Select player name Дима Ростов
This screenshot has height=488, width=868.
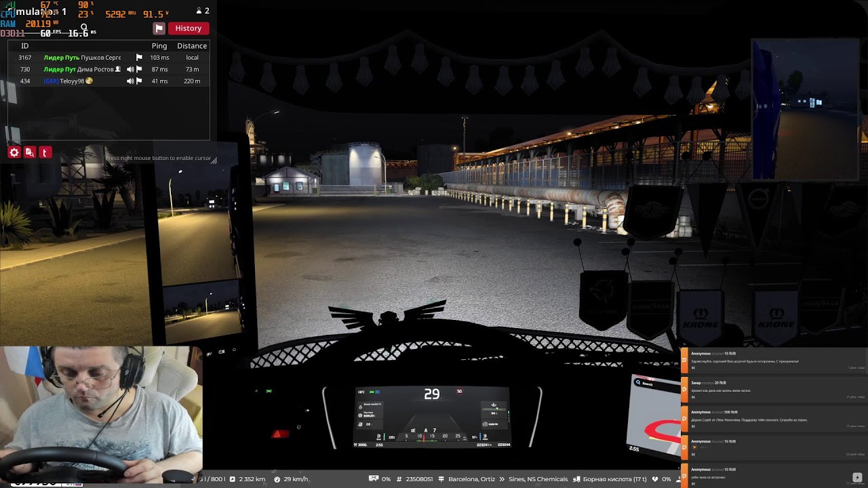tap(96, 69)
